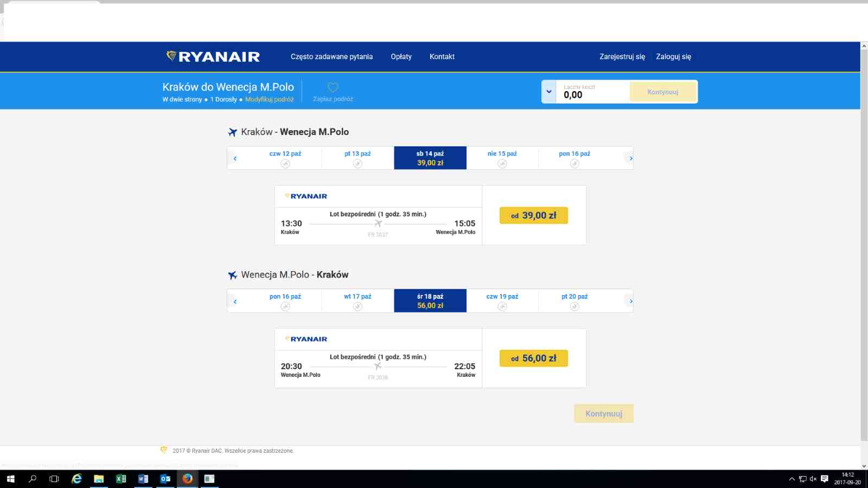Choose outbound fare od 39,00 zł
Image resolution: width=868 pixels, height=488 pixels.
[534, 215]
